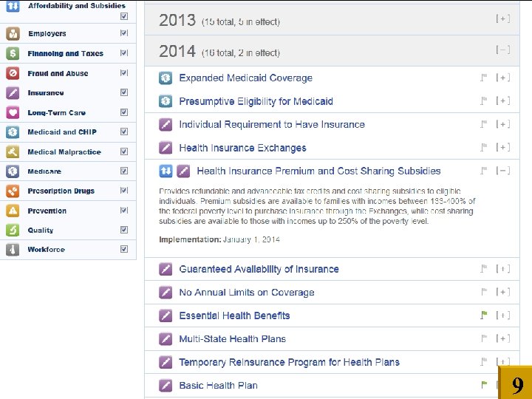Collapse the 2014 year section
This screenshot has width=532, height=399.
pos(502,50)
